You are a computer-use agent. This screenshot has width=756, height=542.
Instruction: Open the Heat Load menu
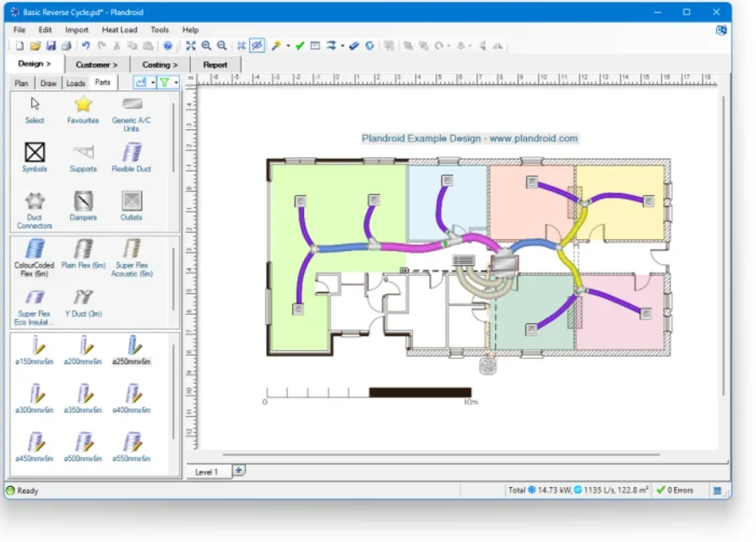pos(120,30)
